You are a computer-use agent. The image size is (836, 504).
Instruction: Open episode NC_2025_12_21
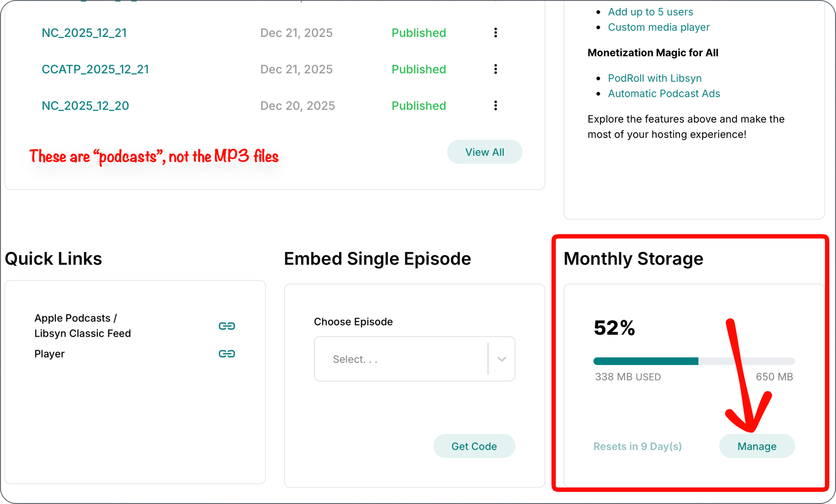click(84, 32)
